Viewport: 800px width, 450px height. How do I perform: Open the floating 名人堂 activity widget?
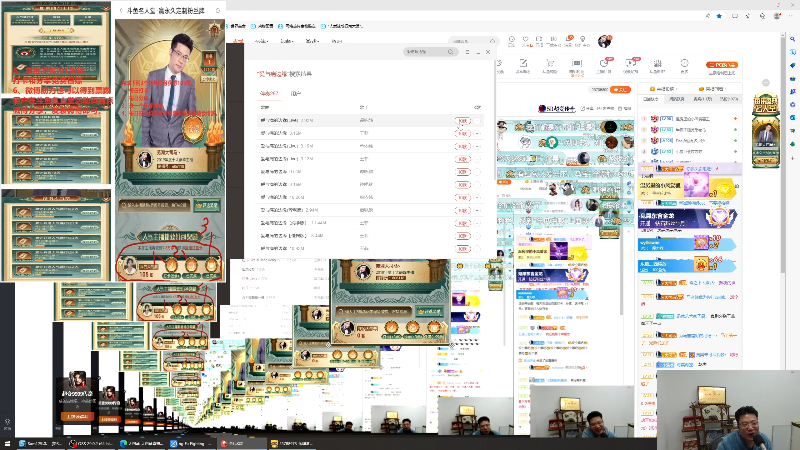765,130
